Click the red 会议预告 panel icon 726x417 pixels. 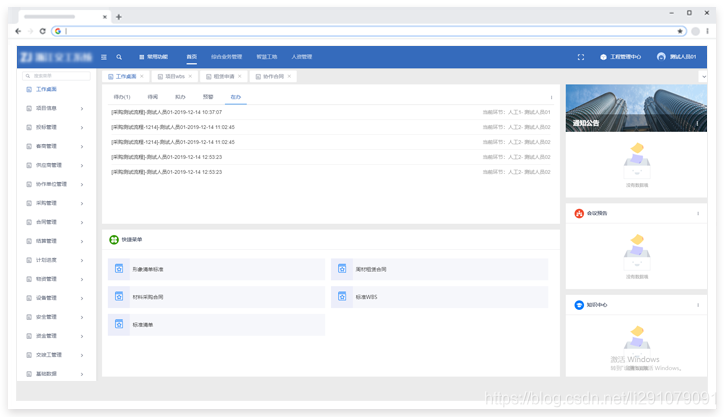pos(579,213)
